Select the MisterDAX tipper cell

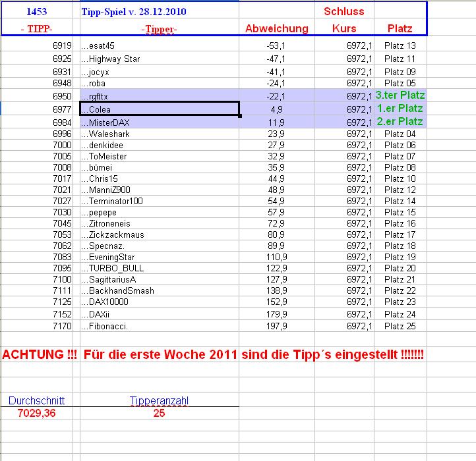click(160, 122)
